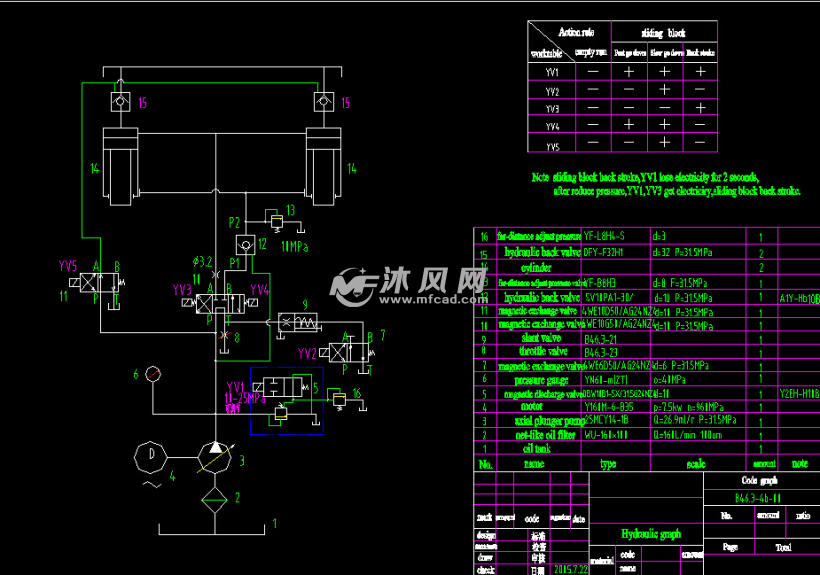The width and height of the screenshot is (820, 575).
Task: Click the 'oil tank' name cell
Action: 537,448
